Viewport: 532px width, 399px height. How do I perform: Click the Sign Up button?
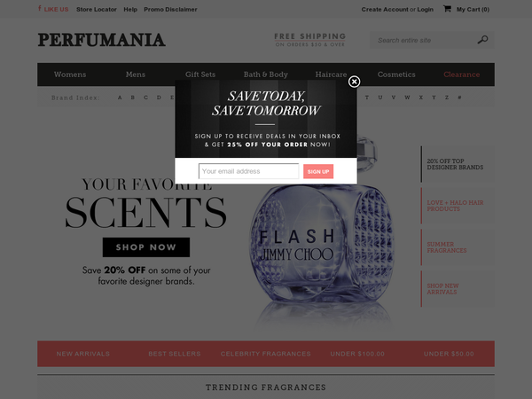pyautogui.click(x=318, y=171)
